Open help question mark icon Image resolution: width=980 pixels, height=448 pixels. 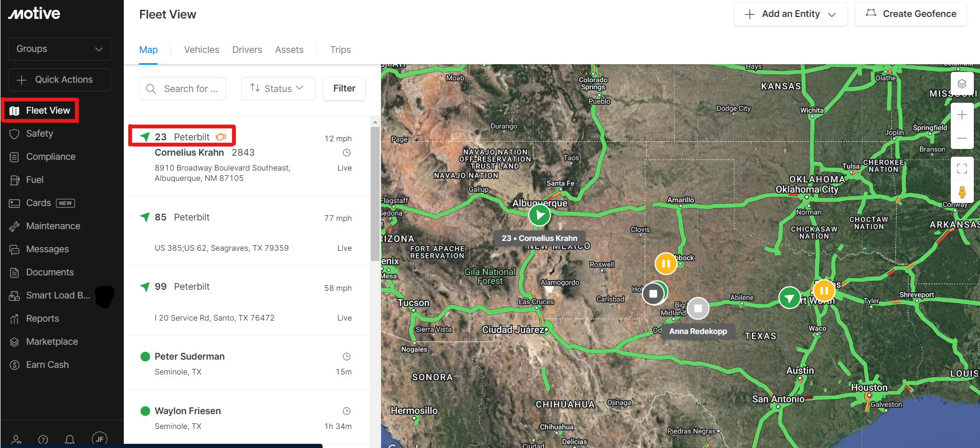pos(43,440)
